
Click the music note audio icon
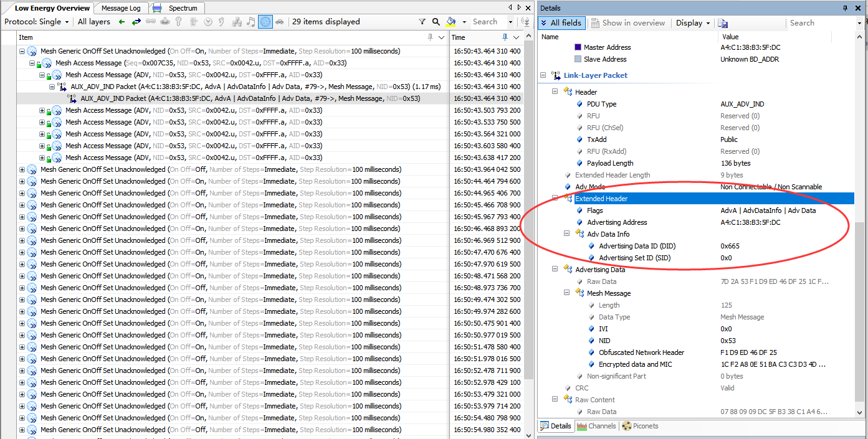(250, 22)
